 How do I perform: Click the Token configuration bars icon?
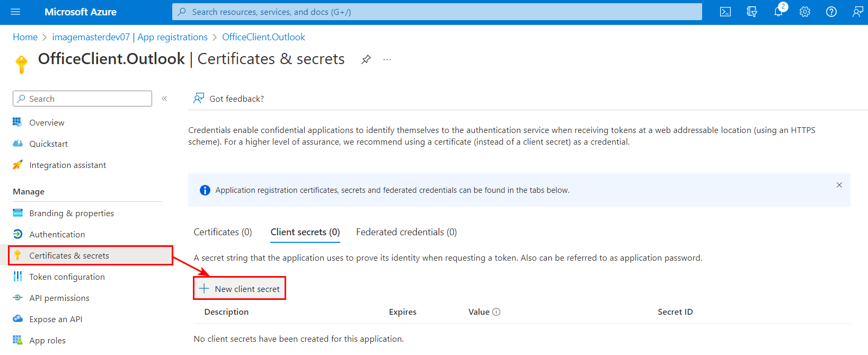click(x=17, y=277)
